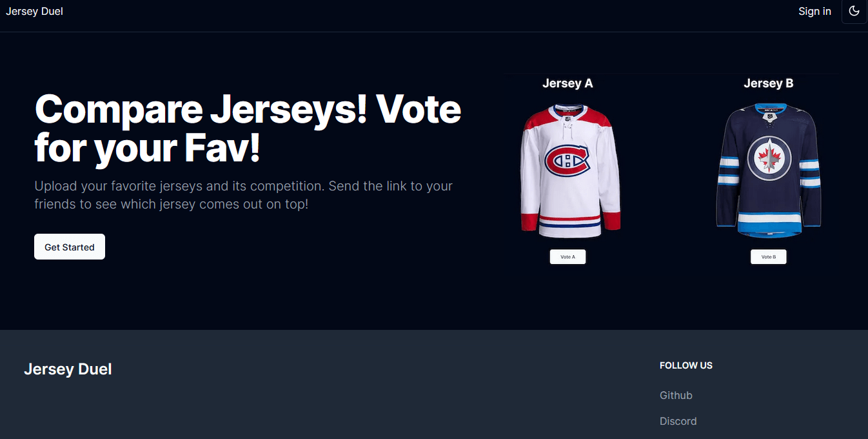This screenshot has width=868, height=439.
Task: Cast a vote with the Vote A button
Action: point(567,257)
